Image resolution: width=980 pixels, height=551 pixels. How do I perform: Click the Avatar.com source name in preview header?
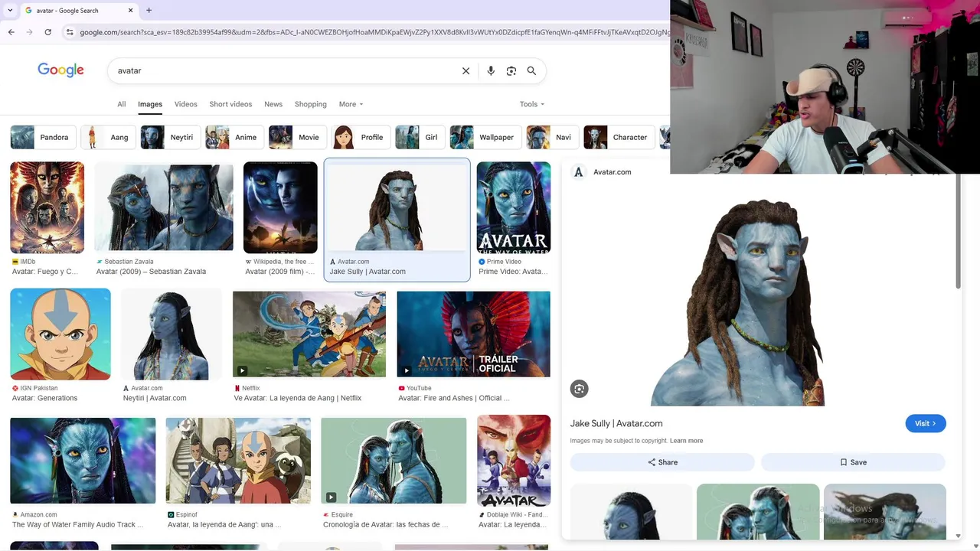(612, 172)
